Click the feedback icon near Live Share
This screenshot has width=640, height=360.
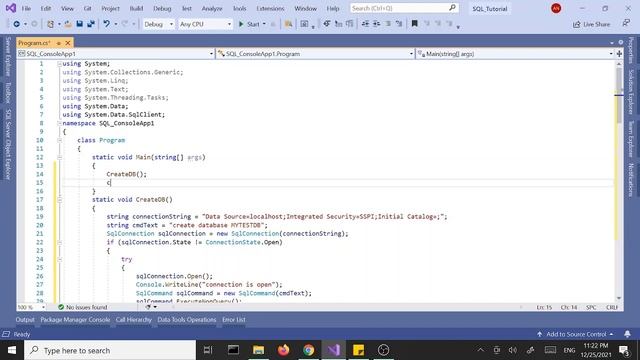click(626, 24)
